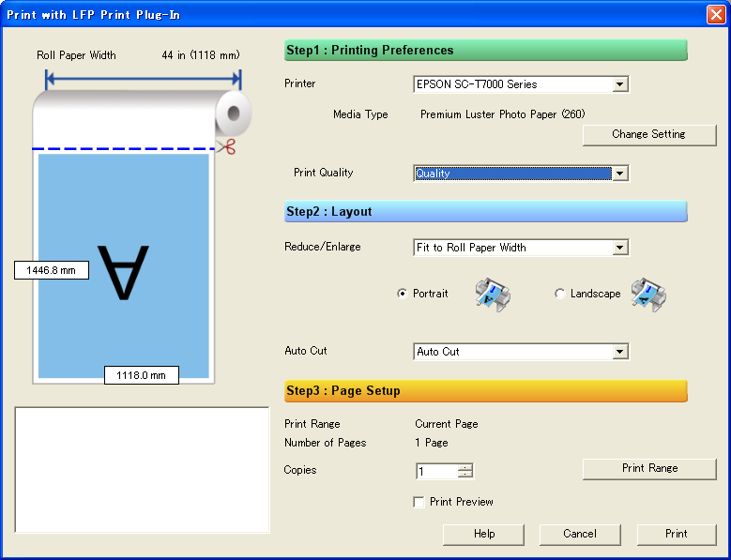Click the empty description box
Image resolution: width=731 pixels, height=560 pixels.
pyautogui.click(x=143, y=470)
